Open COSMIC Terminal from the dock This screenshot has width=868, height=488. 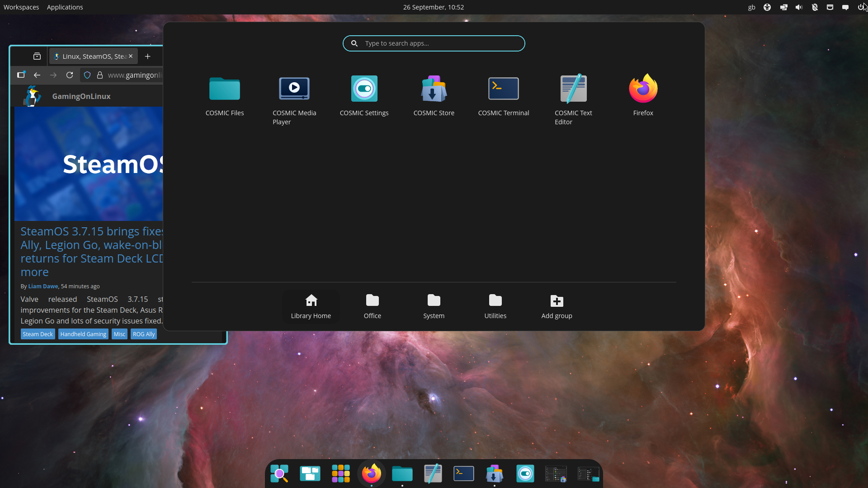coord(464,474)
